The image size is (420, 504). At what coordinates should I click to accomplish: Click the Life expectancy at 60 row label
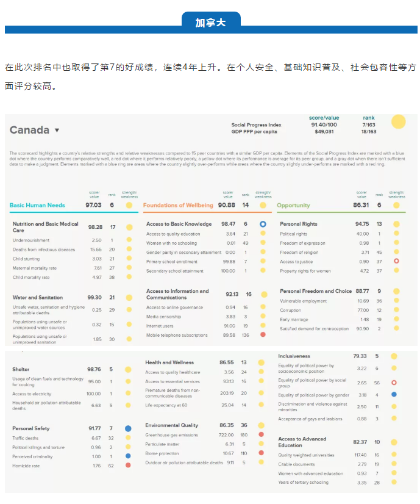click(166, 405)
